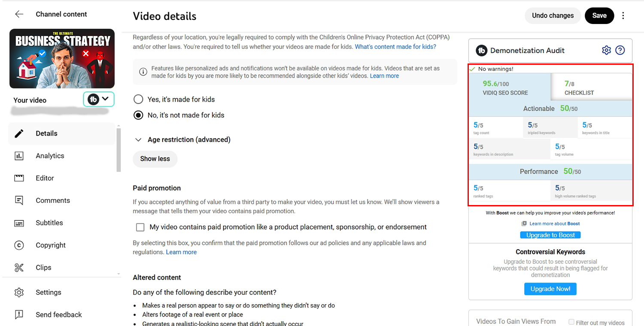This screenshot has height=326, width=644.
Task: Click the Copyright circle icon
Action: coord(19,245)
